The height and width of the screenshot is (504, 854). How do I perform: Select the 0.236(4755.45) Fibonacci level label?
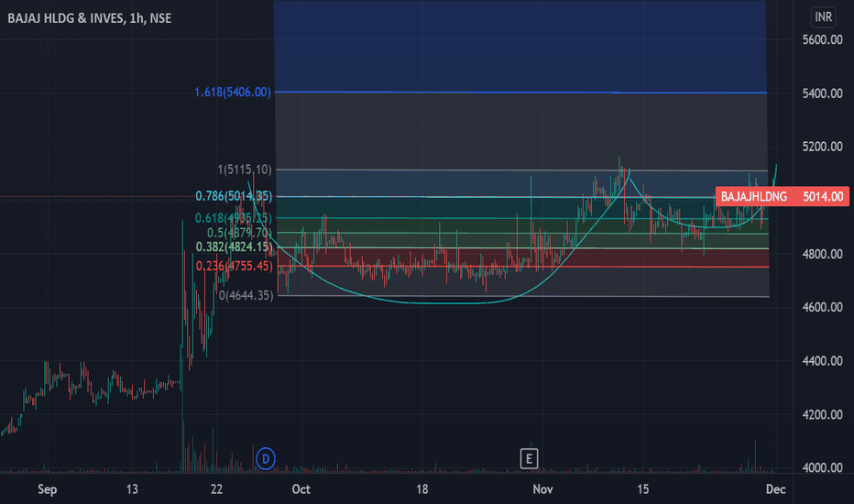235,266
